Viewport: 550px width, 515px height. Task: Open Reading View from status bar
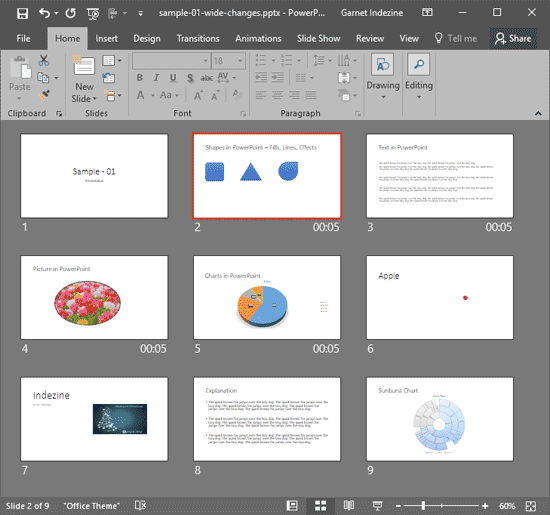point(349,506)
